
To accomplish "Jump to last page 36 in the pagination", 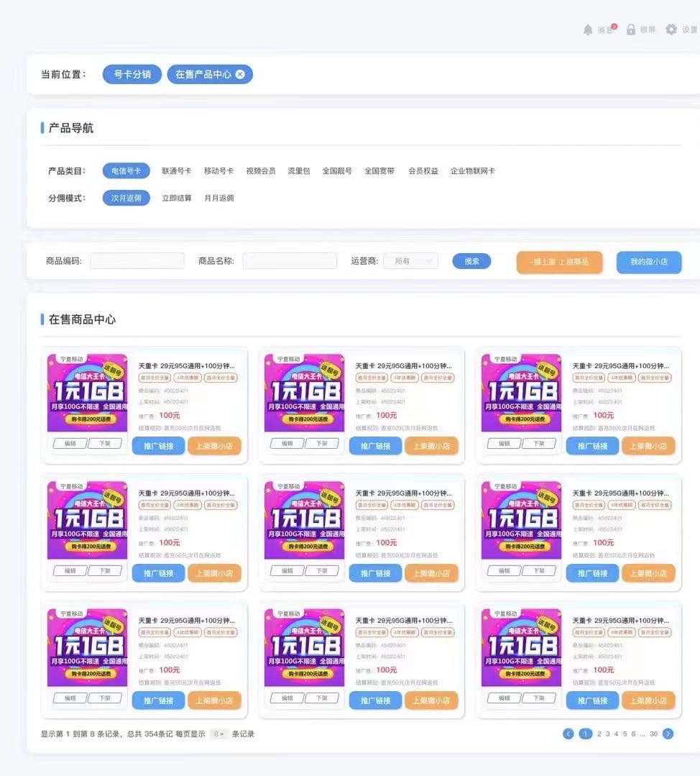I will [653, 734].
